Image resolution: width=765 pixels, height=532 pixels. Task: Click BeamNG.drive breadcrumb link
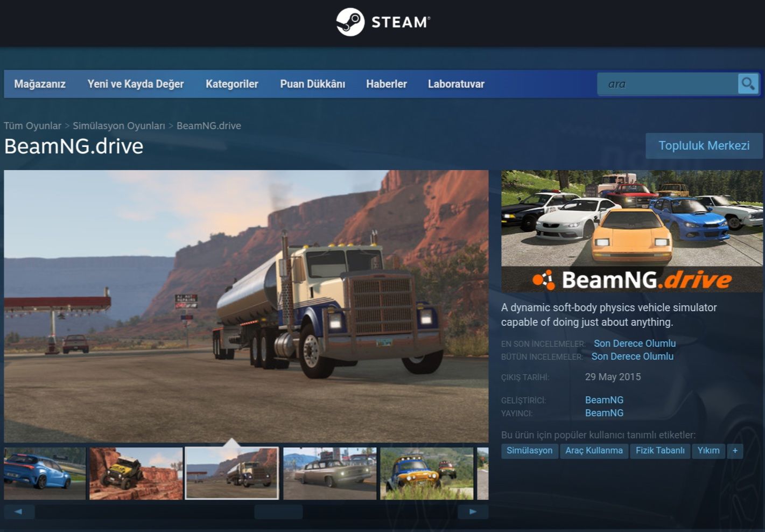tap(209, 125)
